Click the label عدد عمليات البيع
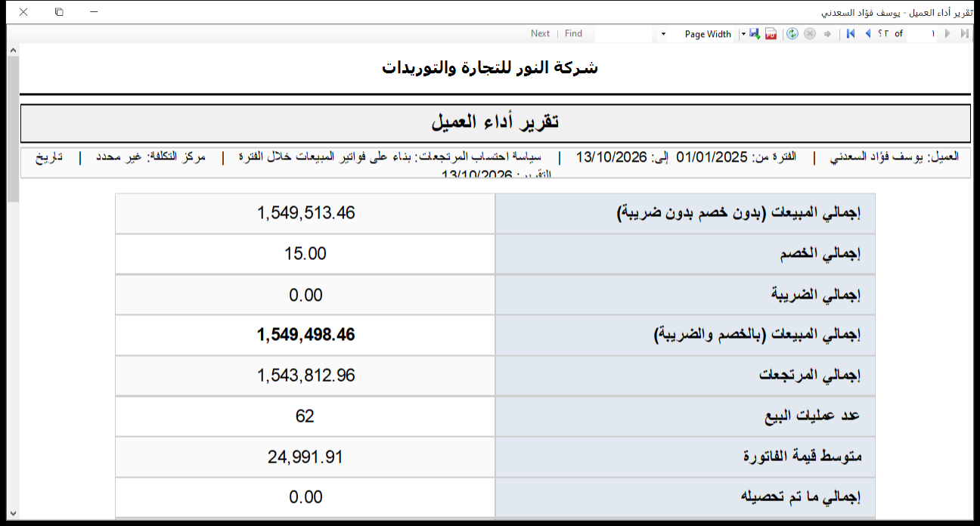Screen dimensions: 980x526 tap(813, 416)
